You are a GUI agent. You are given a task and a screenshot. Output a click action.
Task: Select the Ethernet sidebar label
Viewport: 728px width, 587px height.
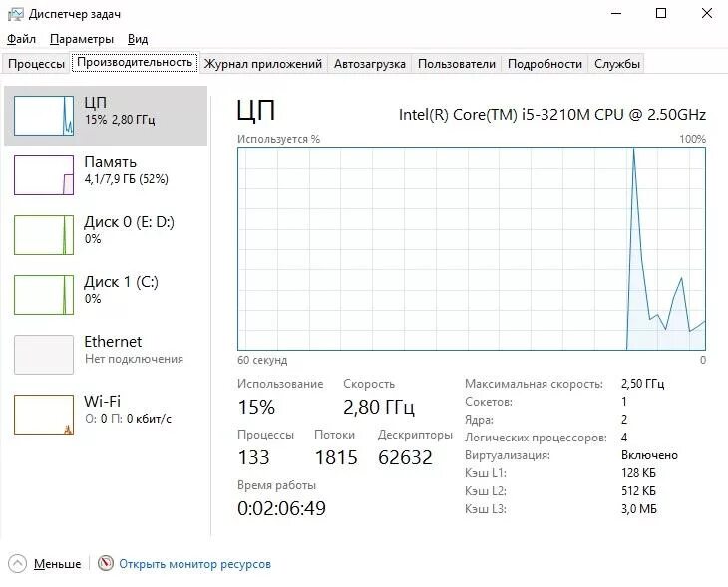pyautogui.click(x=113, y=342)
